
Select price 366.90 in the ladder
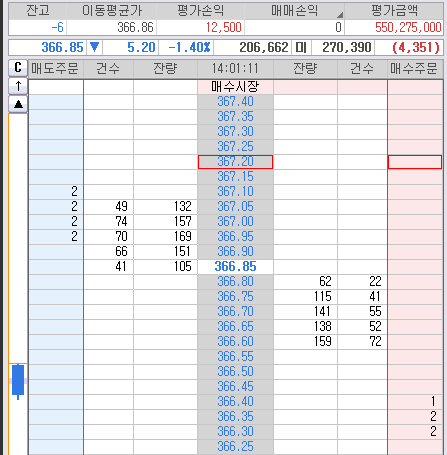[x=235, y=251]
